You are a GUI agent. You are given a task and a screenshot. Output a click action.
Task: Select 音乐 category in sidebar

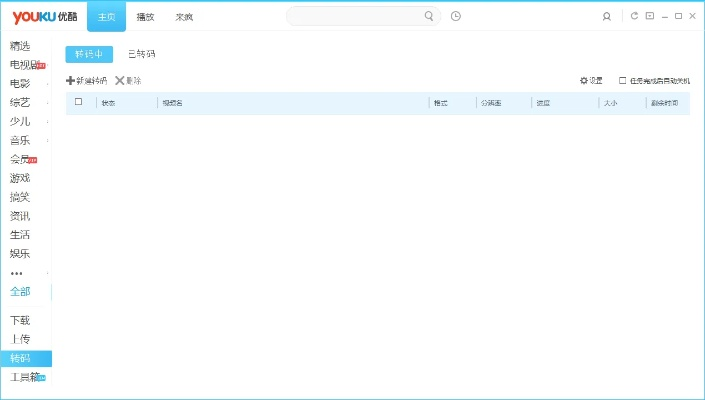[x=20, y=140]
